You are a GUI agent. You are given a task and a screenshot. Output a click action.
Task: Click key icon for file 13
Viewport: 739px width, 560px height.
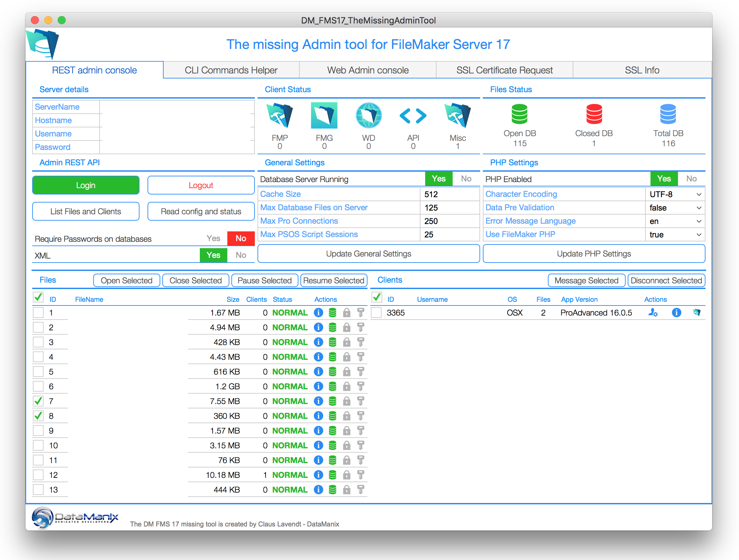[x=361, y=490]
